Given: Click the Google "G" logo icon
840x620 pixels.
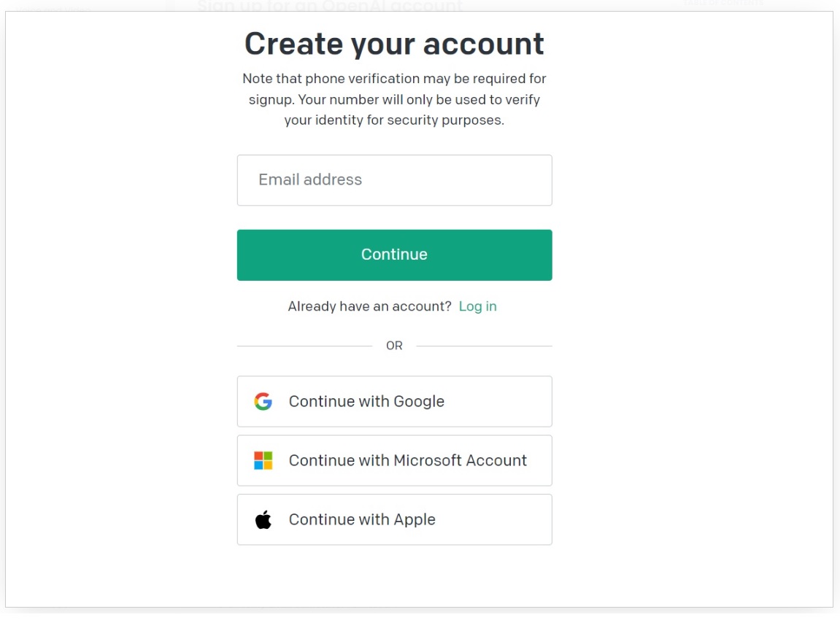Looking at the screenshot, I should click(x=263, y=401).
